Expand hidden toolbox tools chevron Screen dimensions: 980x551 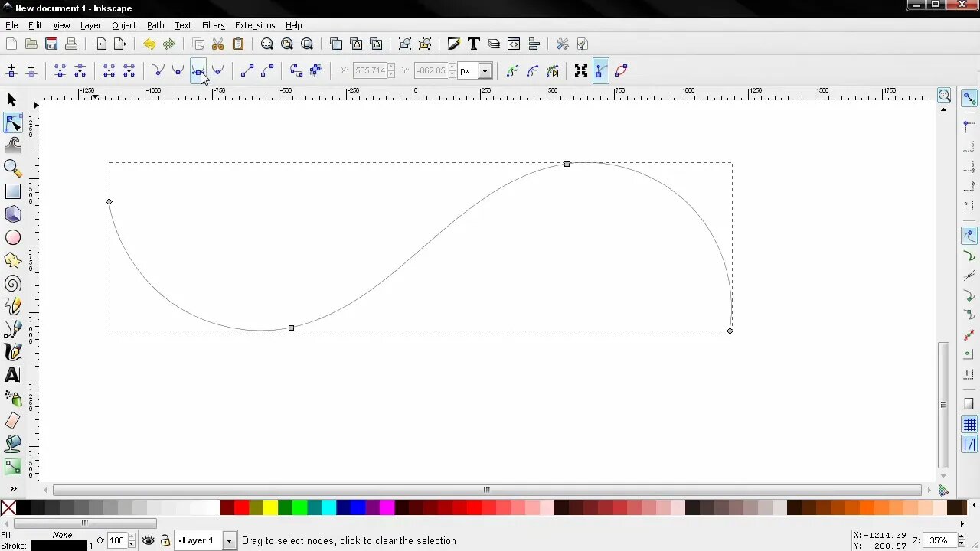click(13, 488)
